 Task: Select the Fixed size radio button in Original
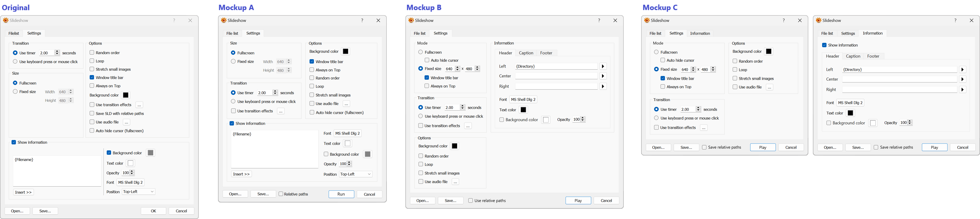coord(15,92)
